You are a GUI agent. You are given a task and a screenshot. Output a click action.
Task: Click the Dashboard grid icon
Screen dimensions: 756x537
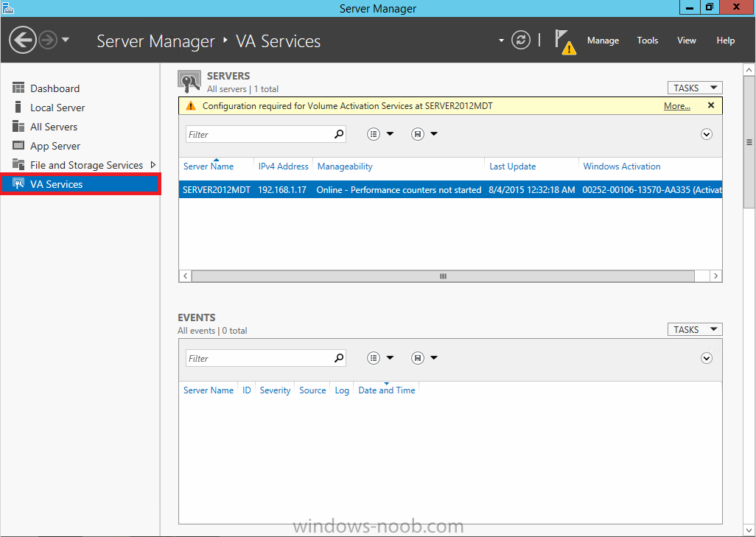click(18, 88)
